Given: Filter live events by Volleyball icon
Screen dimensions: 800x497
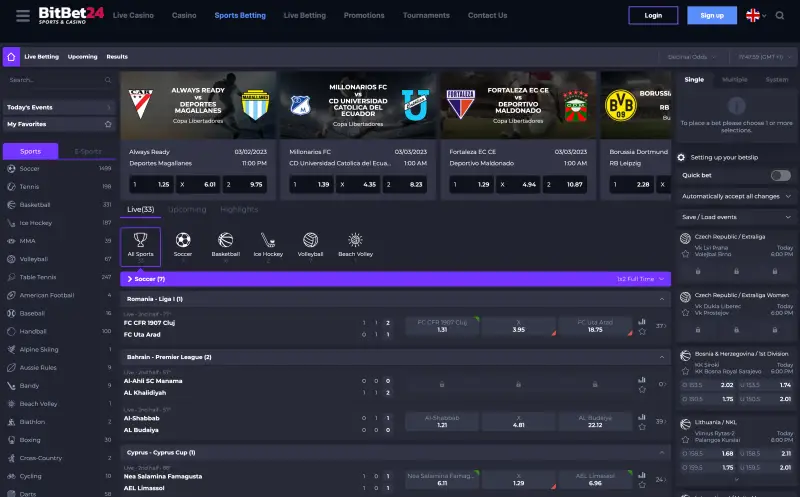Looking at the screenshot, I should click(310, 240).
